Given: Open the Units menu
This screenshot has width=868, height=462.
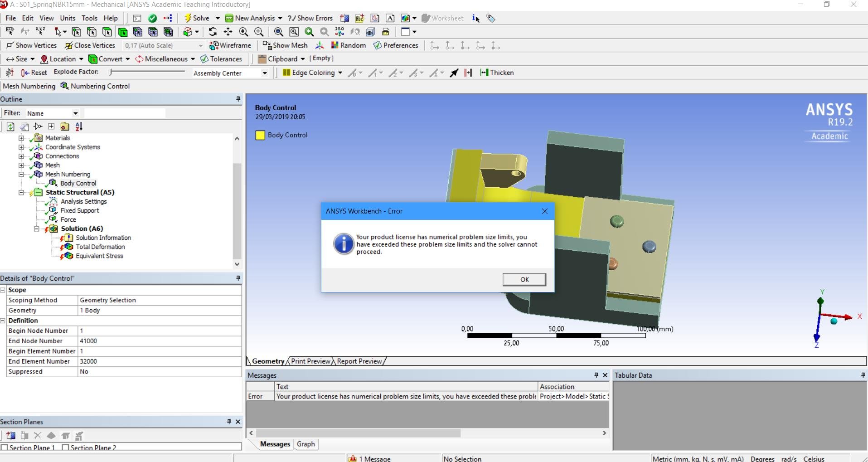Looking at the screenshot, I should click(68, 18).
